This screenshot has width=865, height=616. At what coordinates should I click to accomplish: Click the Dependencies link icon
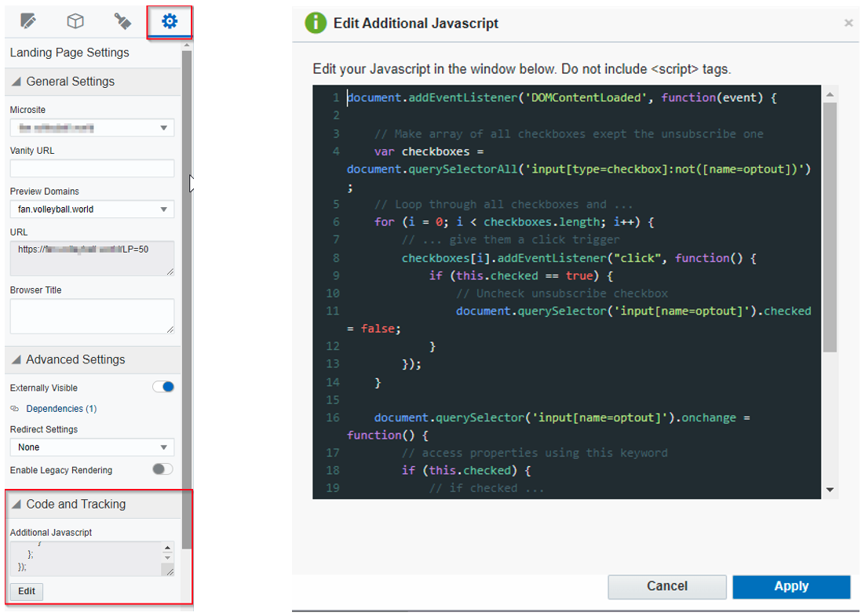[x=15, y=409]
